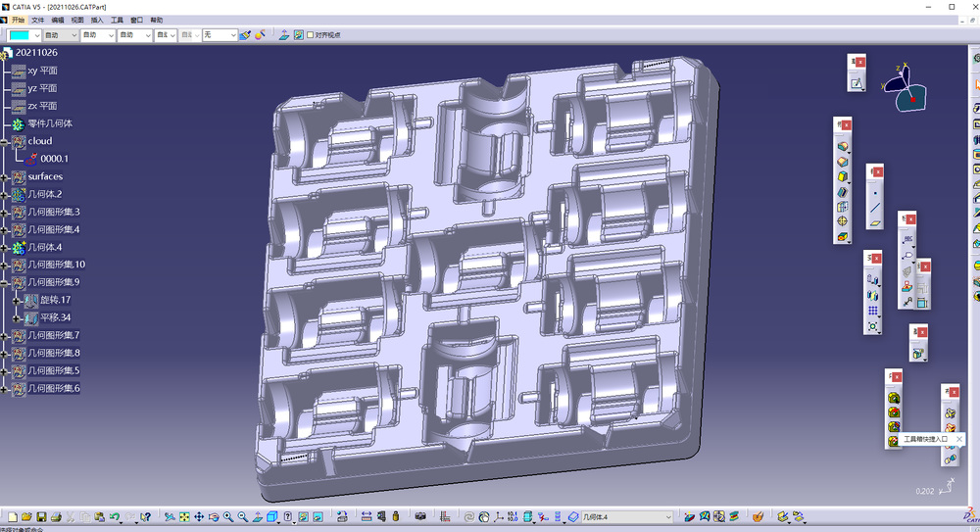Image resolution: width=980 pixels, height=532 pixels.
Task: Select the 0000.1 tree item under cloud
Action: pos(54,159)
